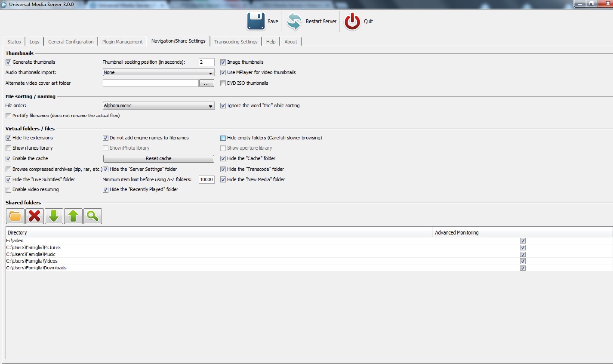Click the Restart Server arrows icon
613x364 pixels.
pos(294,21)
